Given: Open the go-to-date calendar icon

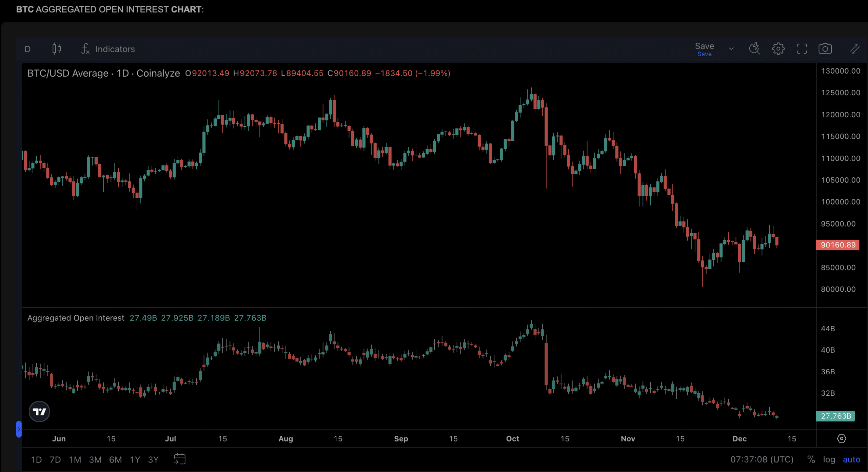Looking at the screenshot, I should [x=180, y=459].
